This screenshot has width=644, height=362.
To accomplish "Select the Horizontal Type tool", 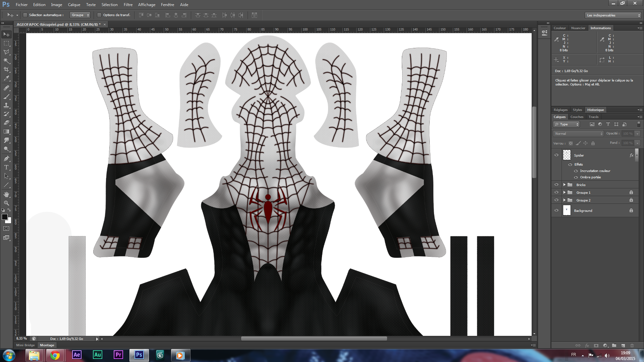I will (6, 167).
